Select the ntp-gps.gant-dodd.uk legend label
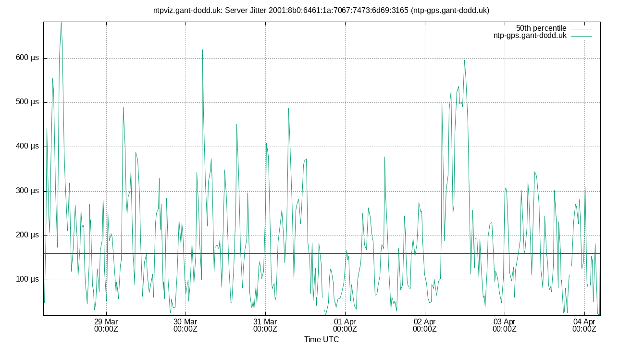Viewport: 644px width, 346px height. tap(529, 35)
